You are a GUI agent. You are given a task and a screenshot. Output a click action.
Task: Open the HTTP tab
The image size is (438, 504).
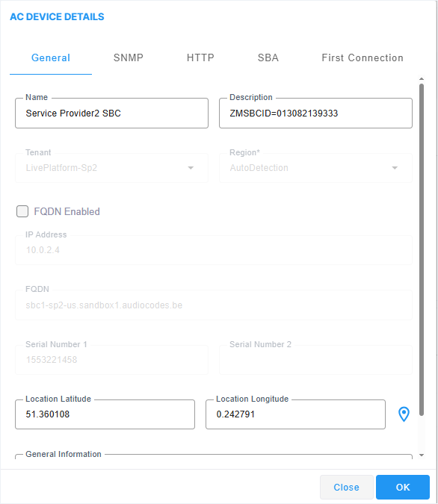pyautogui.click(x=200, y=57)
